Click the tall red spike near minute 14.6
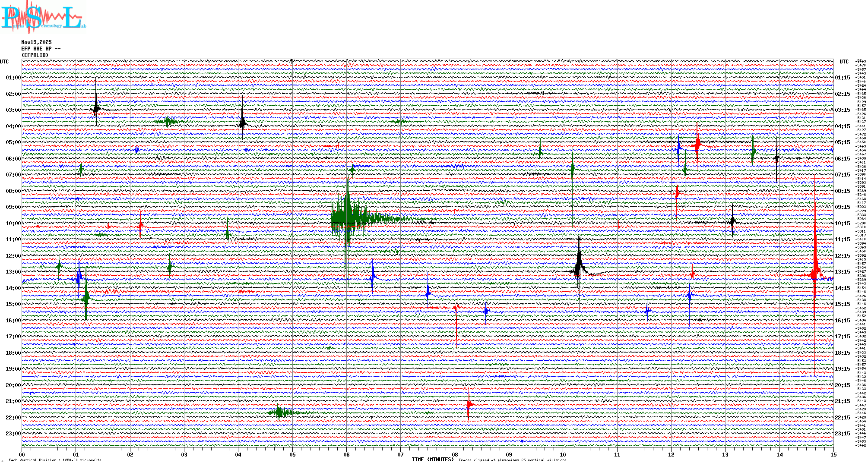Image resolution: width=868 pixels, height=466 pixels. pos(815,268)
